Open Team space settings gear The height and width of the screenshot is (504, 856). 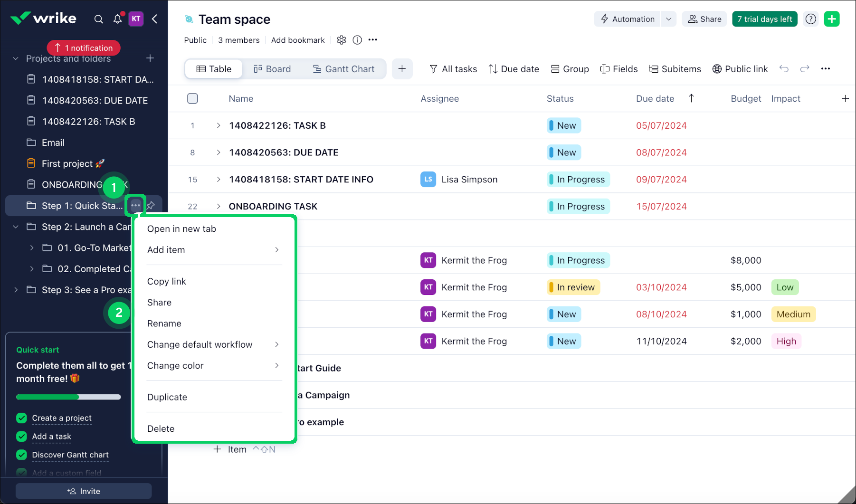coord(341,40)
